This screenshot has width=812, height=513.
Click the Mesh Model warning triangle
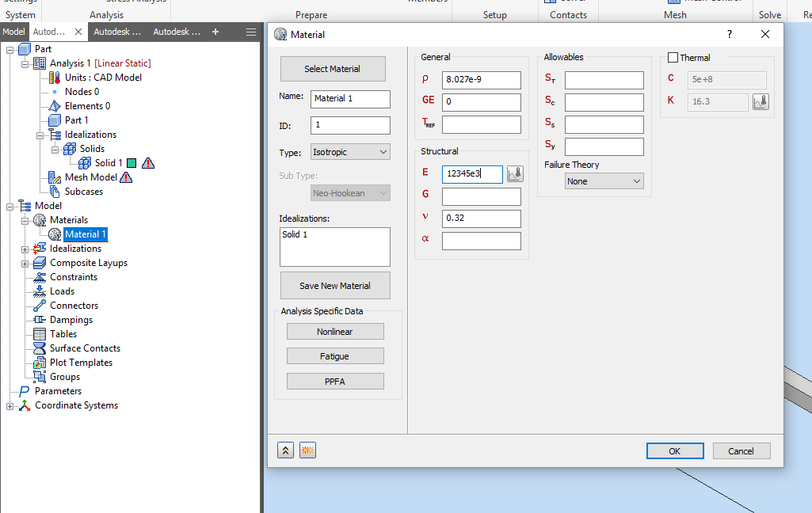[126, 177]
